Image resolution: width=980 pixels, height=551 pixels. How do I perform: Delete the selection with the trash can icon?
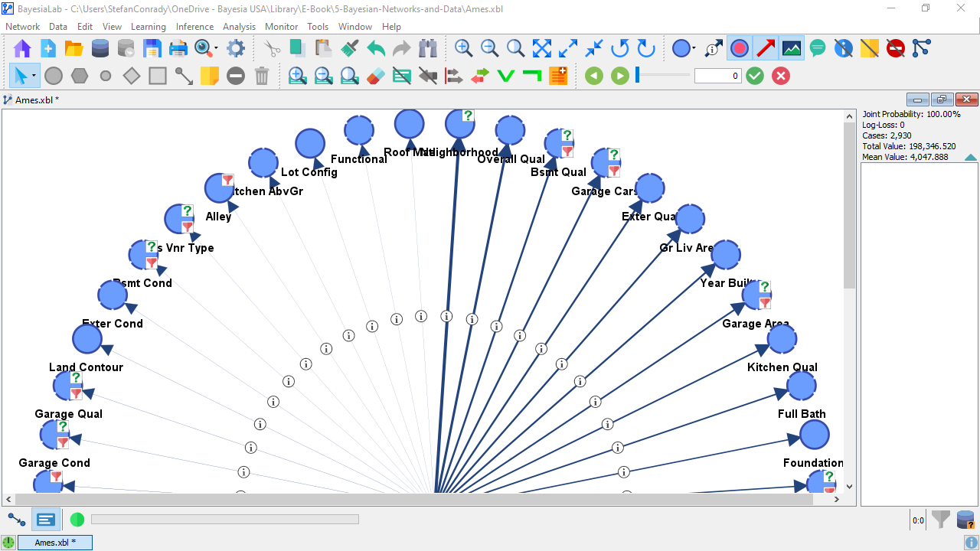coord(262,76)
